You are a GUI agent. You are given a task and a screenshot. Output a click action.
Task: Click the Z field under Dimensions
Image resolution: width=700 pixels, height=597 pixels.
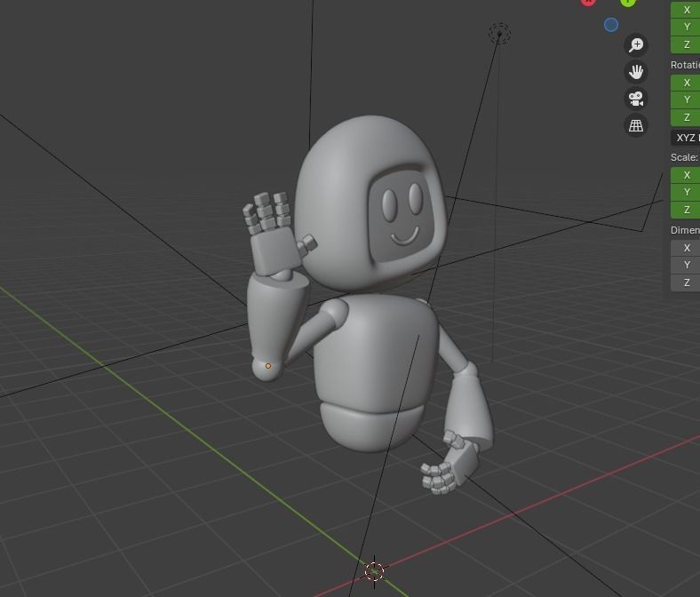point(685,283)
